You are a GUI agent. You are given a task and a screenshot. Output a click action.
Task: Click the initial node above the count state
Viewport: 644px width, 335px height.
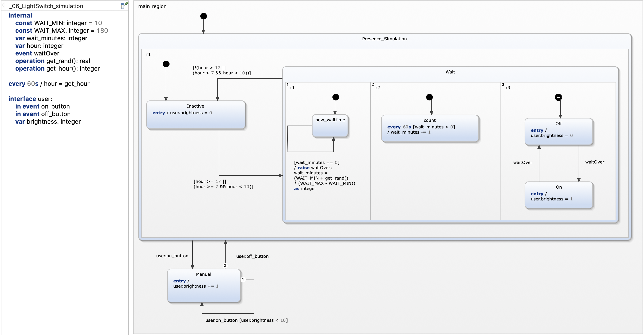(x=429, y=97)
